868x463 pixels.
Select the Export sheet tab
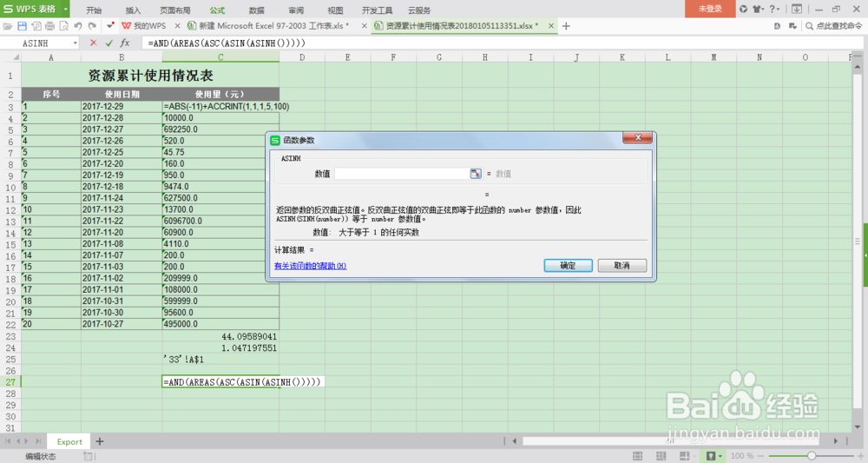coord(69,441)
